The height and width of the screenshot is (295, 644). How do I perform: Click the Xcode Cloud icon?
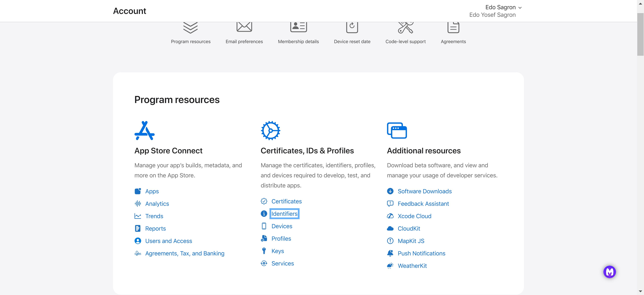point(390,216)
